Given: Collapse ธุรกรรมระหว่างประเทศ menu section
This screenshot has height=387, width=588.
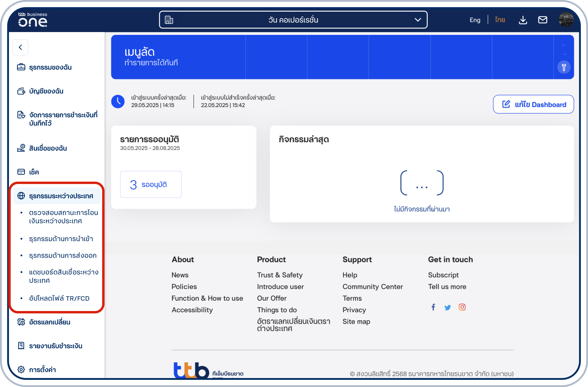Looking at the screenshot, I should tap(56, 196).
